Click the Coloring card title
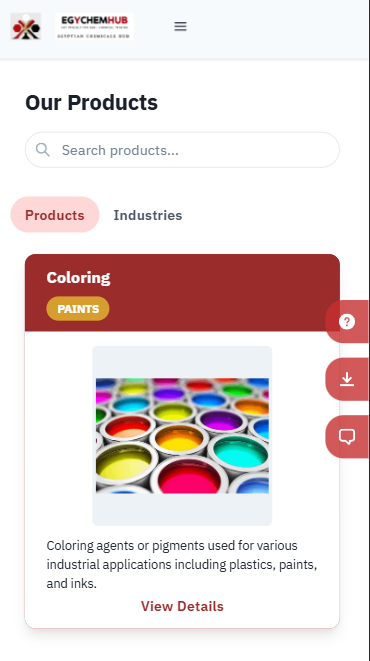The height and width of the screenshot is (661, 370). pos(78,277)
